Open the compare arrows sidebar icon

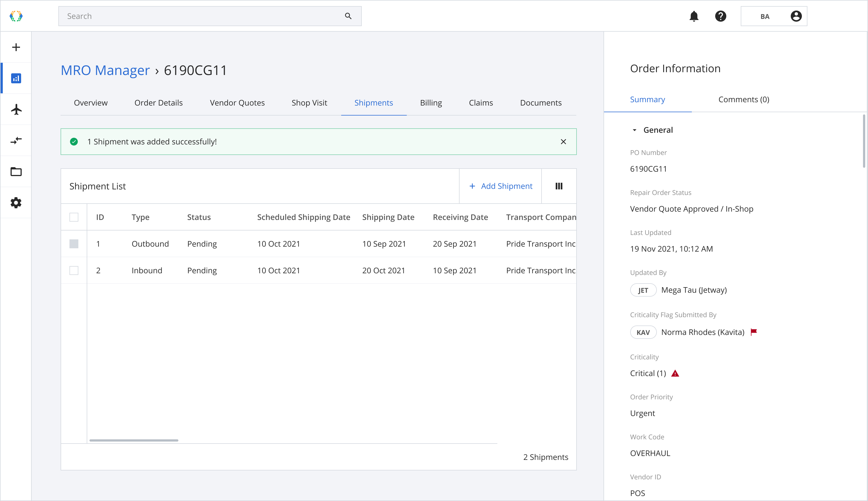(x=16, y=141)
